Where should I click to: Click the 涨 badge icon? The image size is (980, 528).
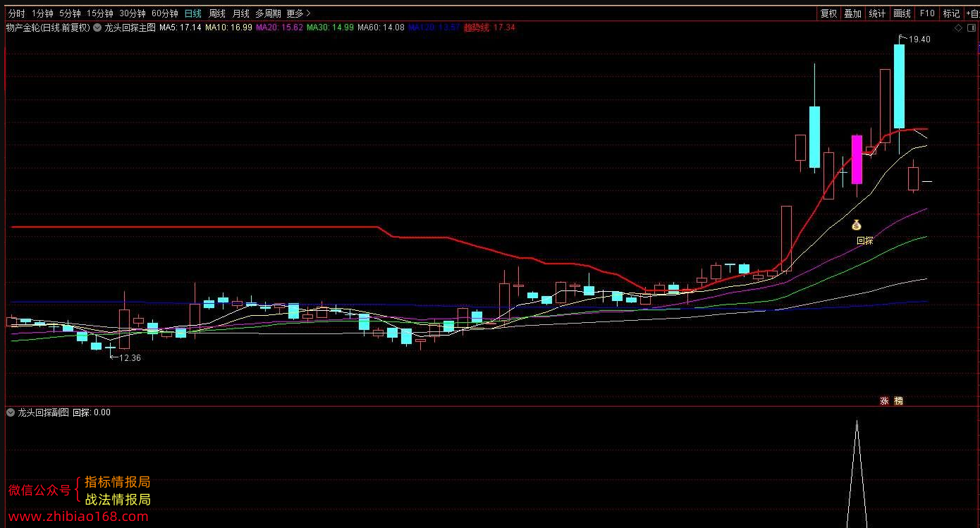(x=883, y=400)
